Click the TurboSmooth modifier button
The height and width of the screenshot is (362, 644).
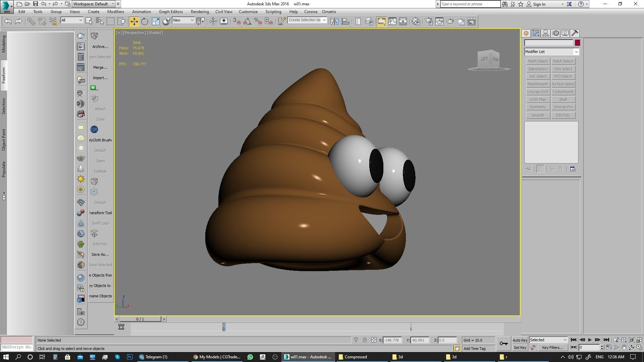pos(563,92)
